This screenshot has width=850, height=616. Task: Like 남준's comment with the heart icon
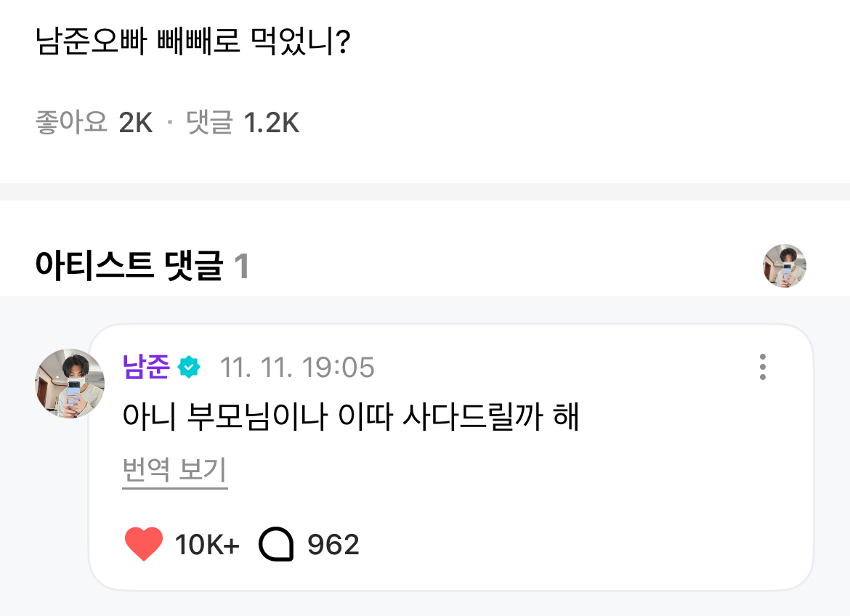point(144,544)
